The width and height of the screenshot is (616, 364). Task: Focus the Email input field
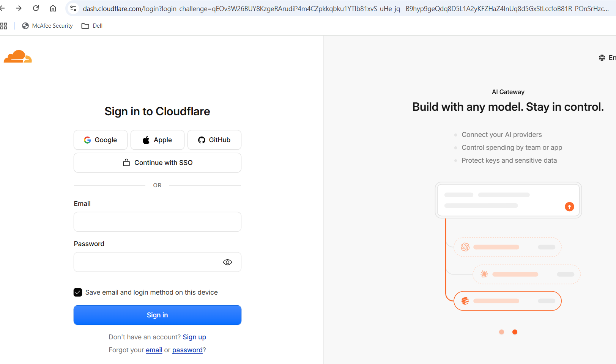click(158, 222)
